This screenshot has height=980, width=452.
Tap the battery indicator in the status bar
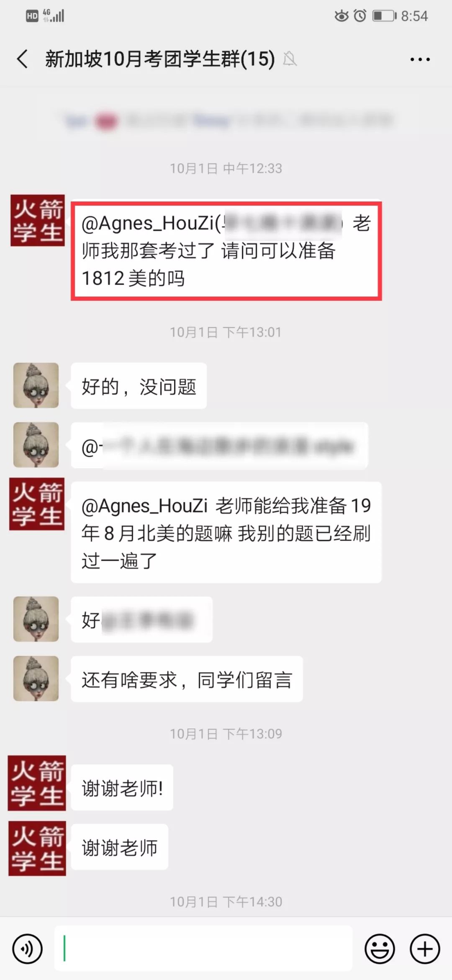click(x=384, y=16)
